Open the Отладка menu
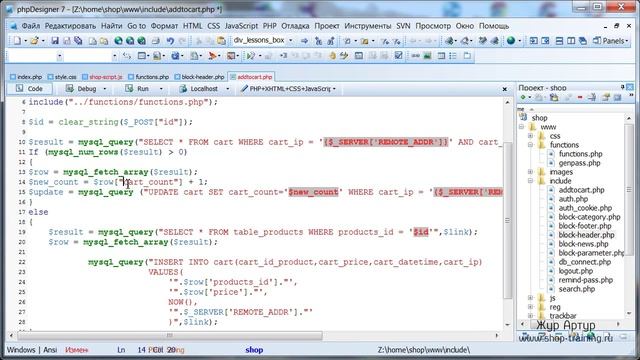This screenshot has width=640, height=360. coord(295,26)
